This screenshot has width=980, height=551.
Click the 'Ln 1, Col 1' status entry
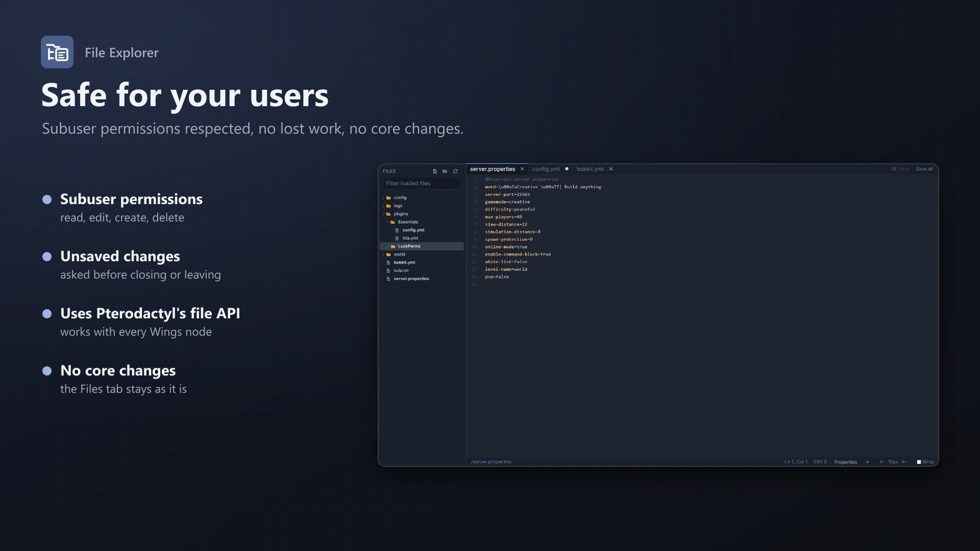point(796,462)
